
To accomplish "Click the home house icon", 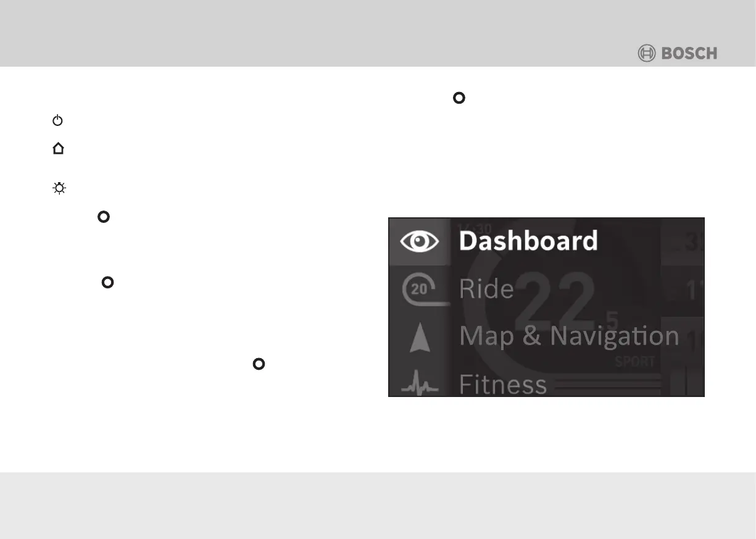I will (59, 149).
